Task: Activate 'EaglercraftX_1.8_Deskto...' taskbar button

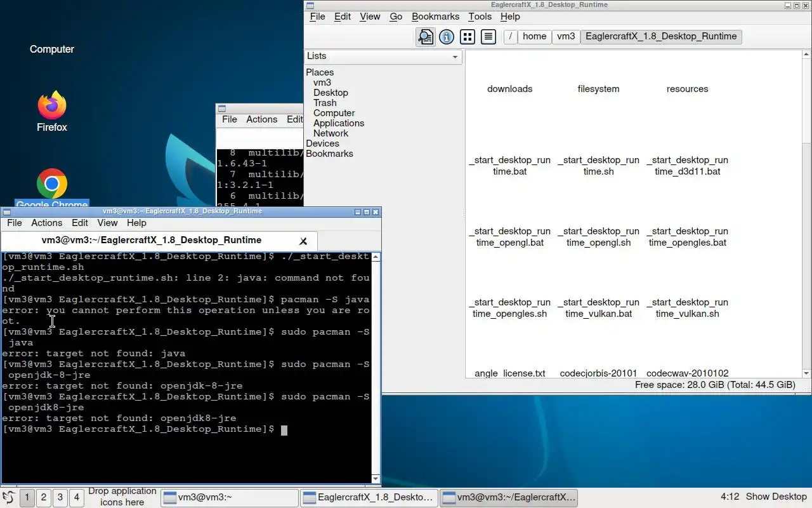Action: pyautogui.click(x=369, y=497)
